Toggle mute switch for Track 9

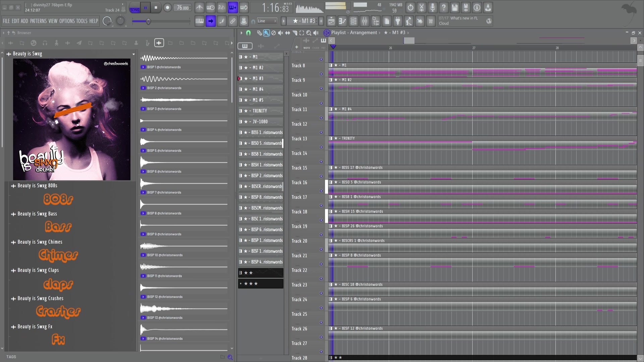coord(321,89)
